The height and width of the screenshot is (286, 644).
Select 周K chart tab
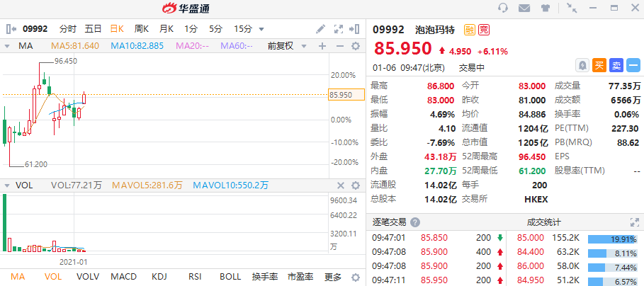142,29
